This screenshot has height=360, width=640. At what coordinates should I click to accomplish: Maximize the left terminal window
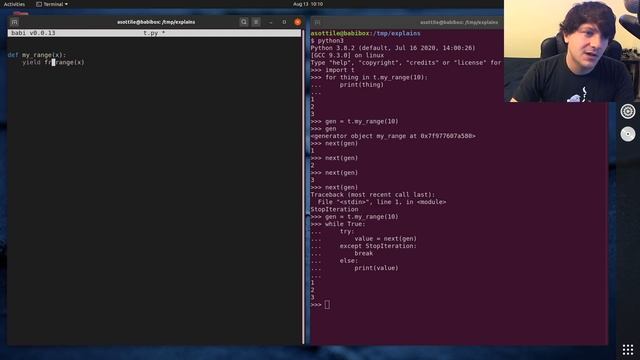point(284,22)
